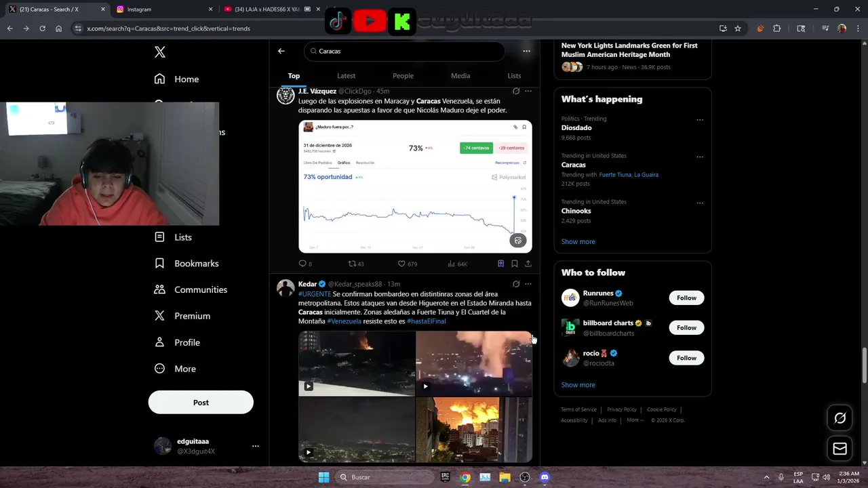Open Chinooks trending topic
Screen dimensions: 868x488
click(576, 211)
